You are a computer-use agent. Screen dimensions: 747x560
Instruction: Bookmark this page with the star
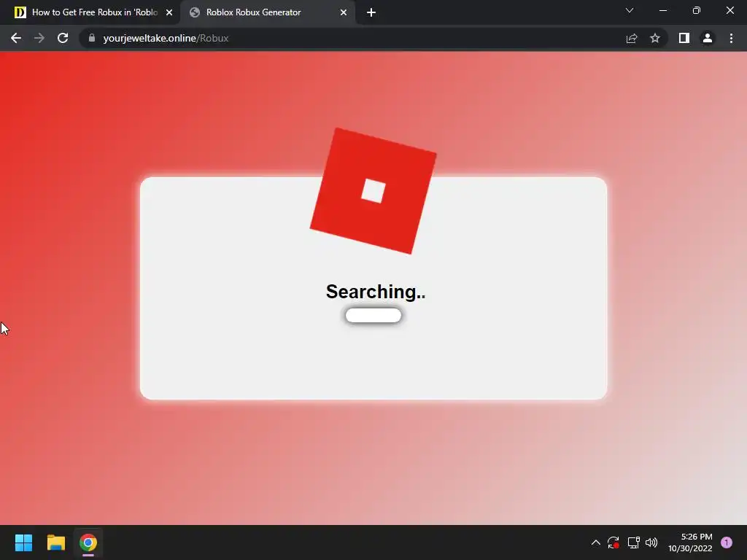point(655,38)
